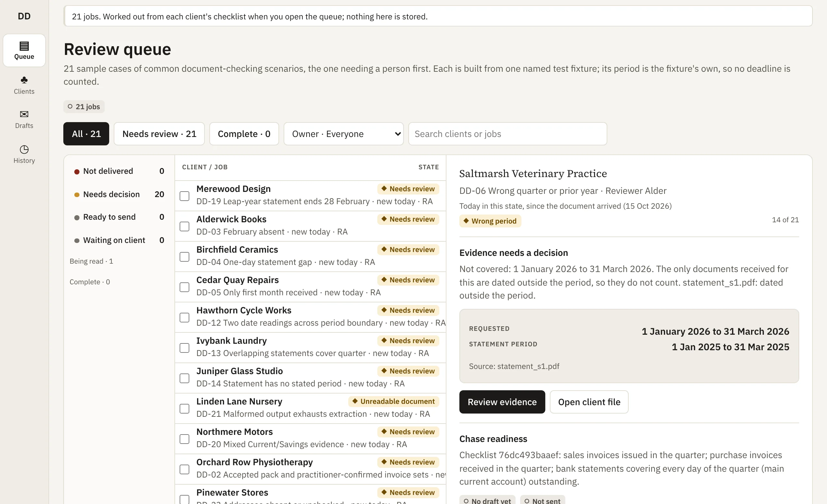Tick the Cedar Quay Repairs checkbox
Viewport: 827px width, 504px height.
pyautogui.click(x=184, y=287)
